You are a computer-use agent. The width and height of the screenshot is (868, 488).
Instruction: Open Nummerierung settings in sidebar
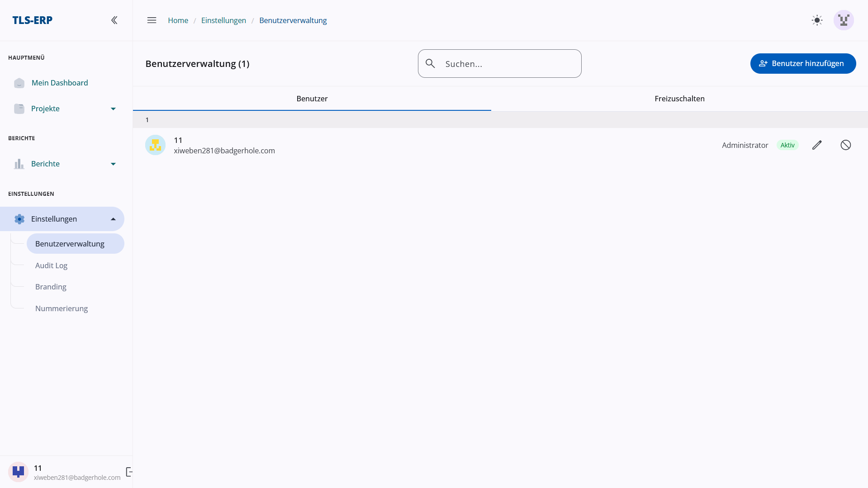coord(62,308)
